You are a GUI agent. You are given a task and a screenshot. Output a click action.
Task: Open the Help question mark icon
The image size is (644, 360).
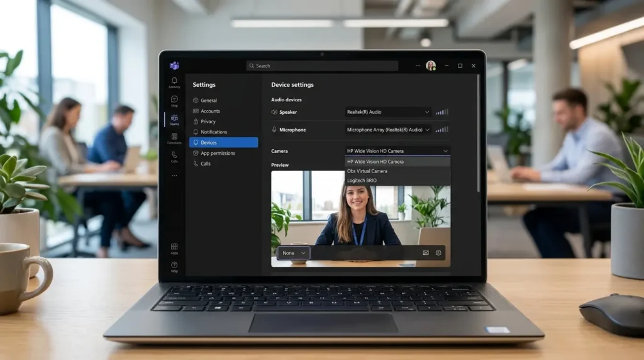174,265
